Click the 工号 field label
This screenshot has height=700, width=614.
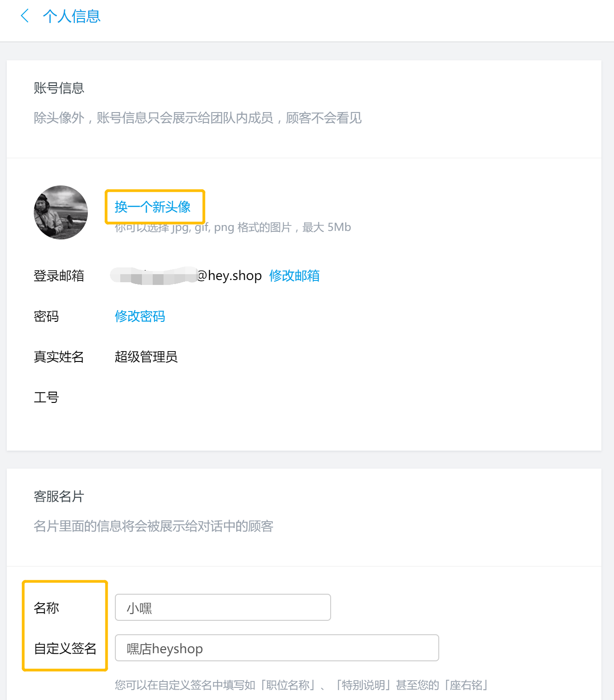point(46,397)
